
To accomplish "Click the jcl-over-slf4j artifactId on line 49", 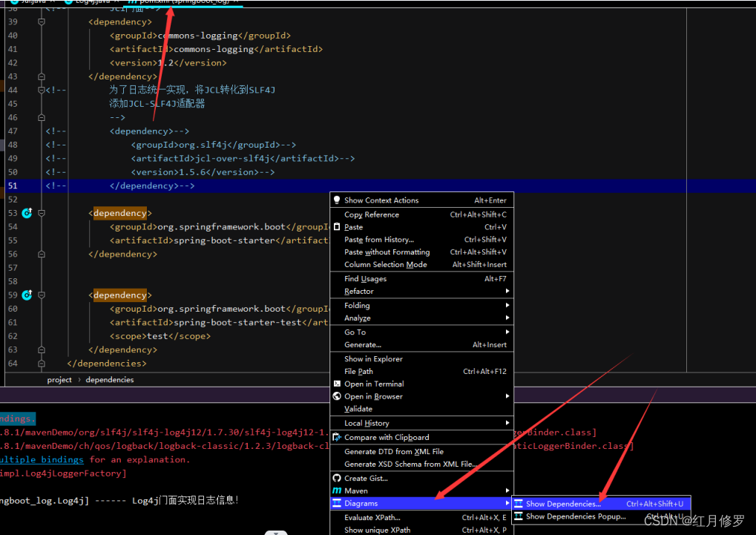I will pos(232,158).
